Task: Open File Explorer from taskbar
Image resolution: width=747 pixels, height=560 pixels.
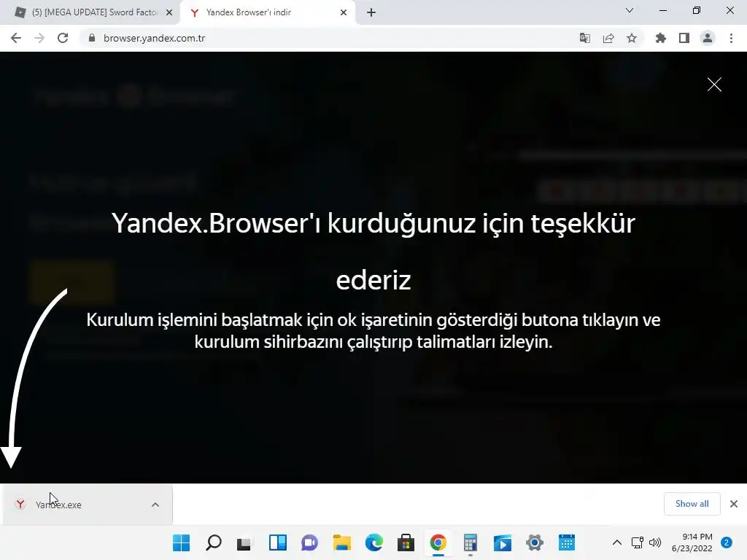Action: pyautogui.click(x=341, y=542)
